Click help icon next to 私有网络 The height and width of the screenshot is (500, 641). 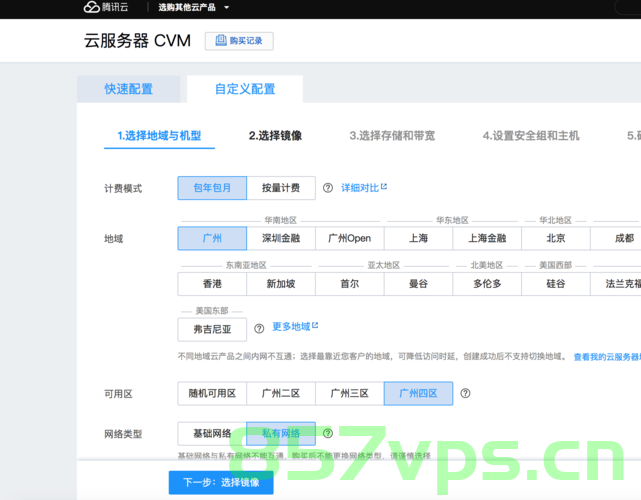[x=328, y=433]
